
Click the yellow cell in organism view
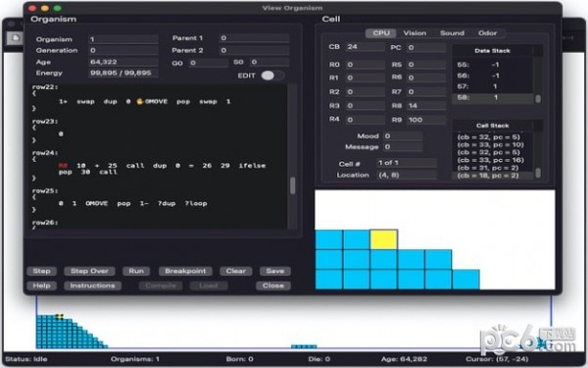pos(383,239)
